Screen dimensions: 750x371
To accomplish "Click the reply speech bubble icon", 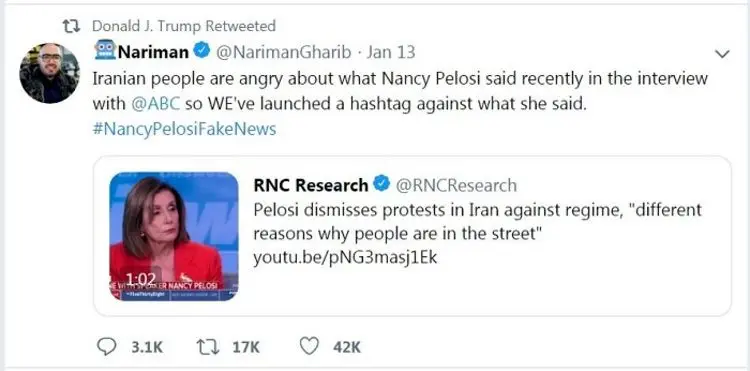I will tap(106, 347).
